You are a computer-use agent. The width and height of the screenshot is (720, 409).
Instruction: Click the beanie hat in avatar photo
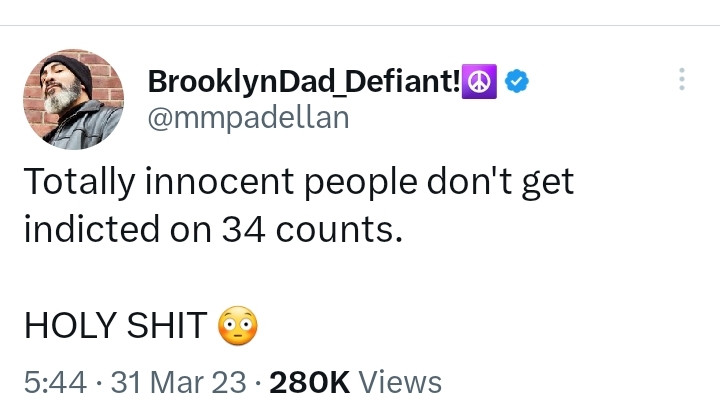(x=69, y=69)
